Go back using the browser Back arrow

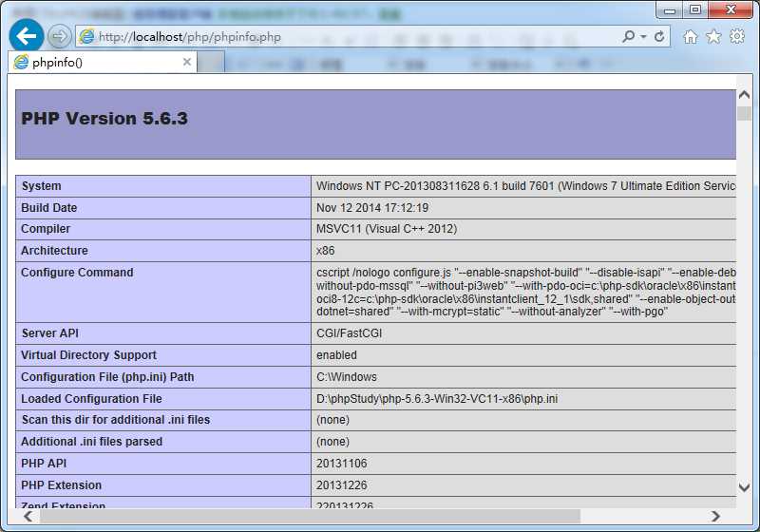(x=27, y=35)
